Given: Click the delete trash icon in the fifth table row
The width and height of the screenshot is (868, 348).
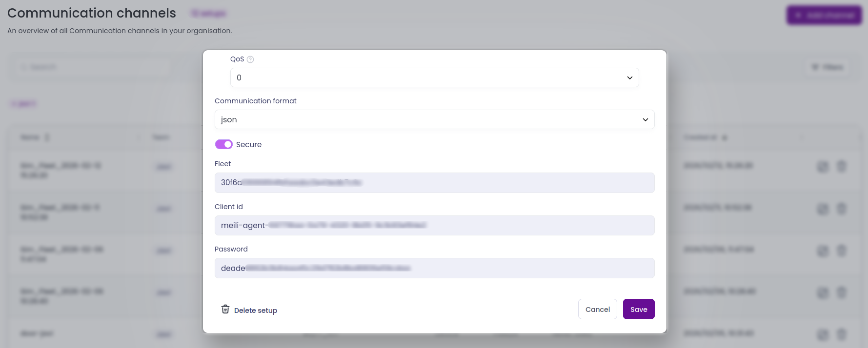Looking at the screenshot, I should [842, 334].
